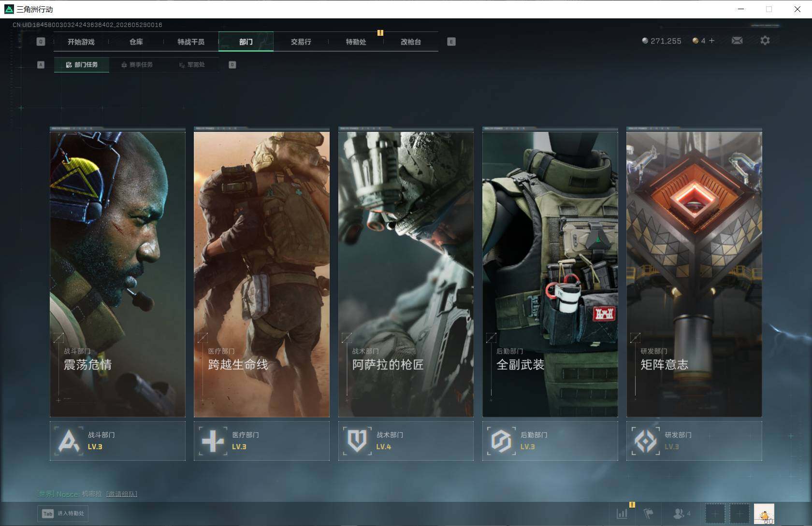Click the world chat message line

click(x=87, y=494)
